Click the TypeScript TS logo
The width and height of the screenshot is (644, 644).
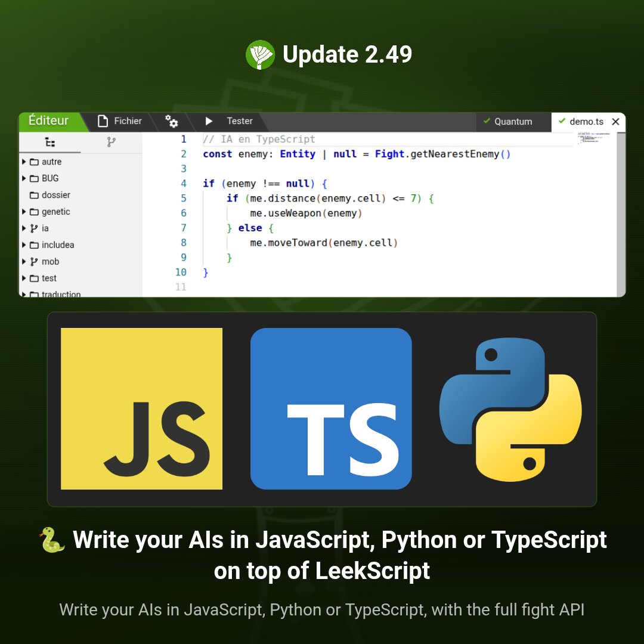331,408
